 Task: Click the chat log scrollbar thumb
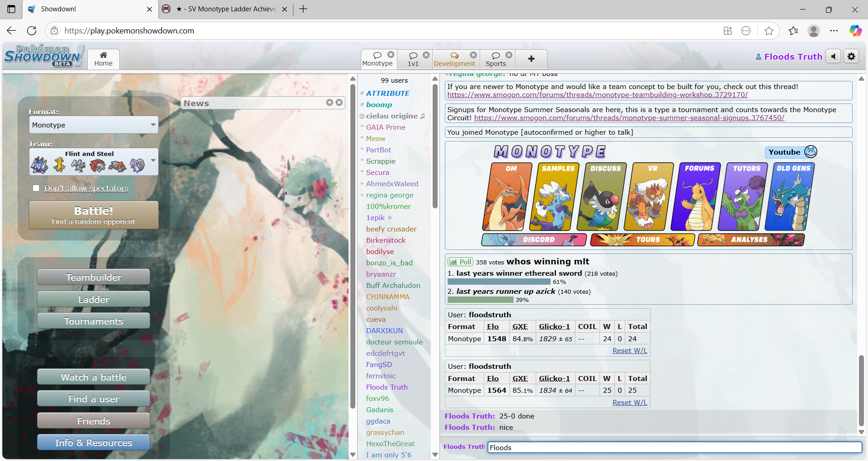coord(861,391)
